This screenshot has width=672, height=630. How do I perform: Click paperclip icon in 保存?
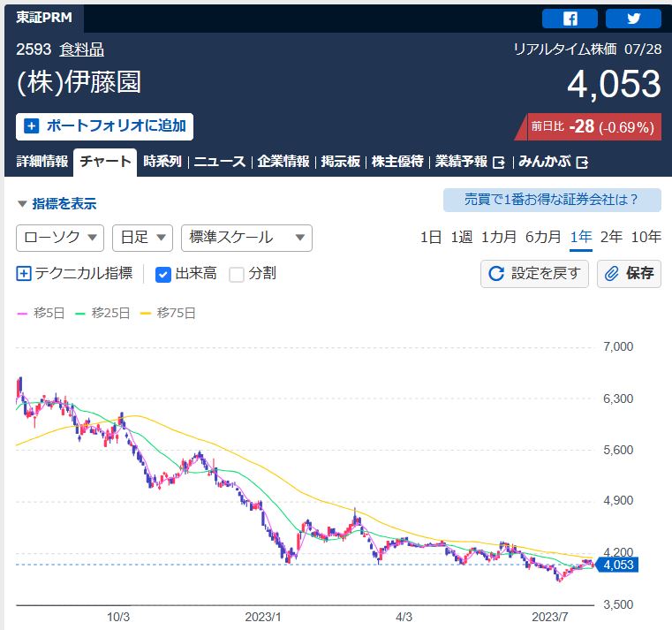coord(612,273)
